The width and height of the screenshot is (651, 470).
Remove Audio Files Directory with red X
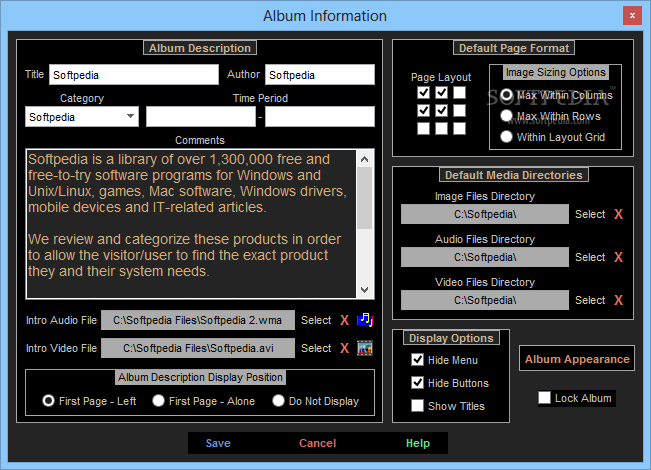point(619,257)
